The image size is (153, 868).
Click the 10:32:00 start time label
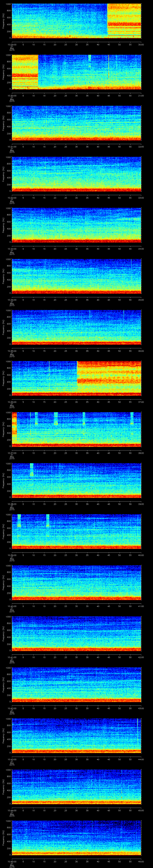[x=12, y=198]
